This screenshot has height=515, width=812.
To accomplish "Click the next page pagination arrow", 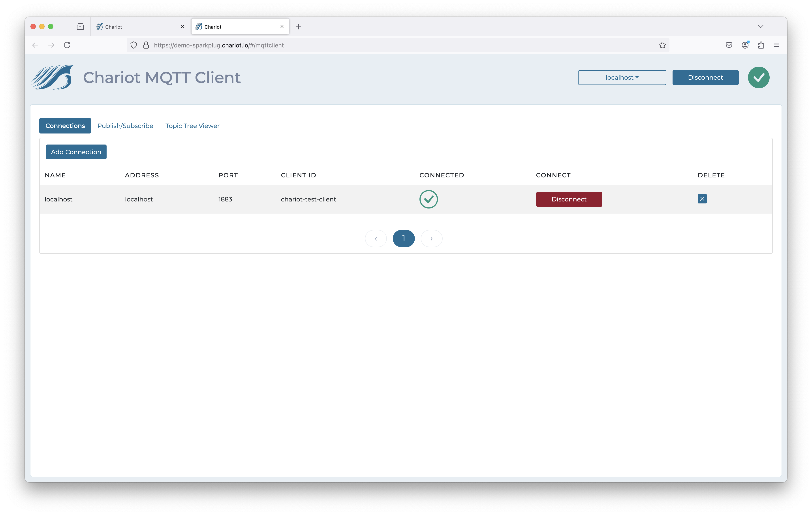I will [x=432, y=239].
